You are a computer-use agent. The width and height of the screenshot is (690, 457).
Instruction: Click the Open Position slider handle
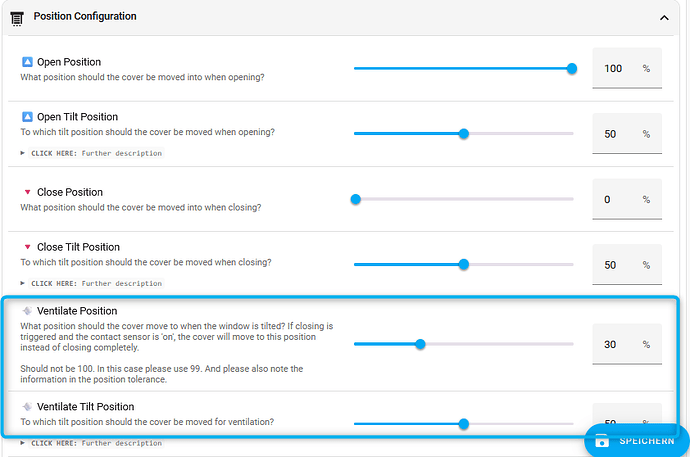(572, 69)
